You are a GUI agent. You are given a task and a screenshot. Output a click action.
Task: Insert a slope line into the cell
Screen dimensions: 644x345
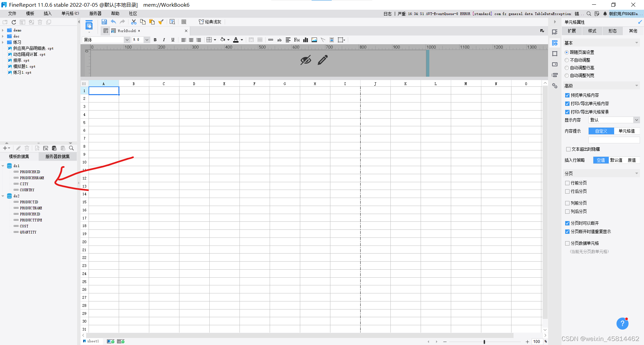pos(323,40)
